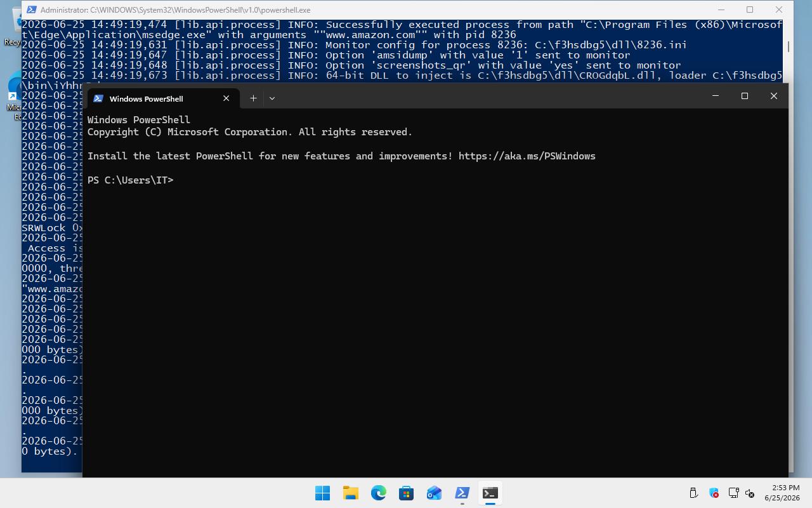The width and height of the screenshot is (812, 508).
Task: Minimize the Administrator PowerShell window
Action: coord(721,10)
